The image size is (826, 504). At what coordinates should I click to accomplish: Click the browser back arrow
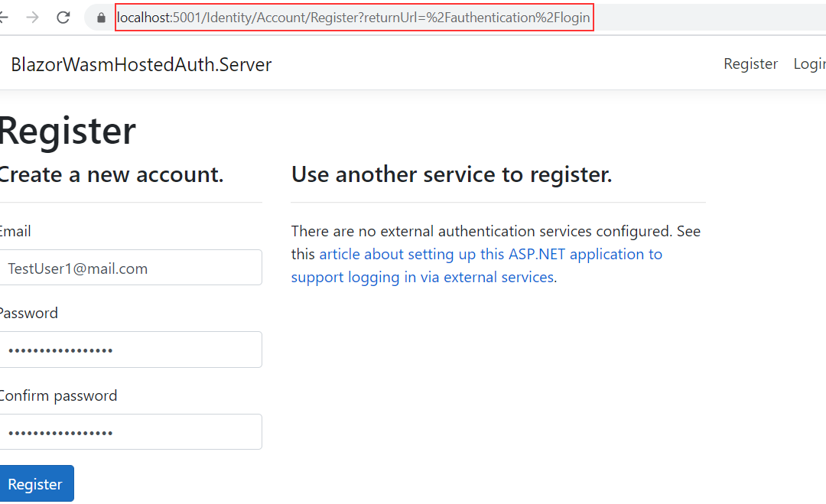(4, 18)
